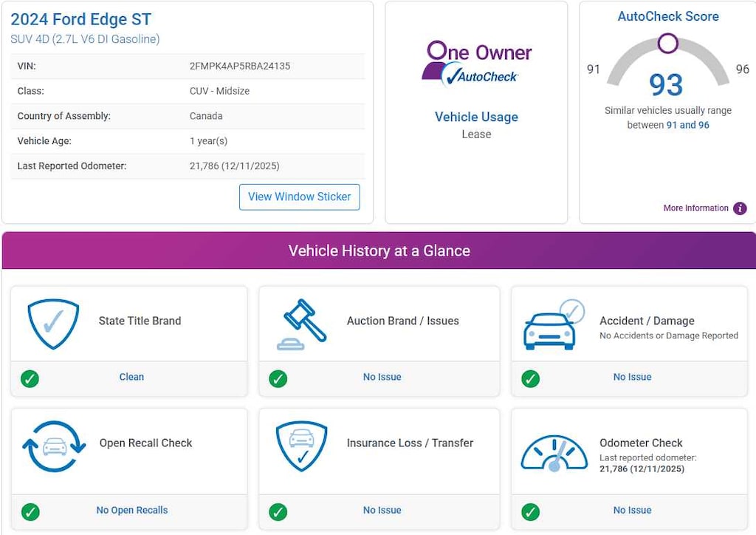Click the More Information info icon
The image size is (756, 535).
click(740, 208)
